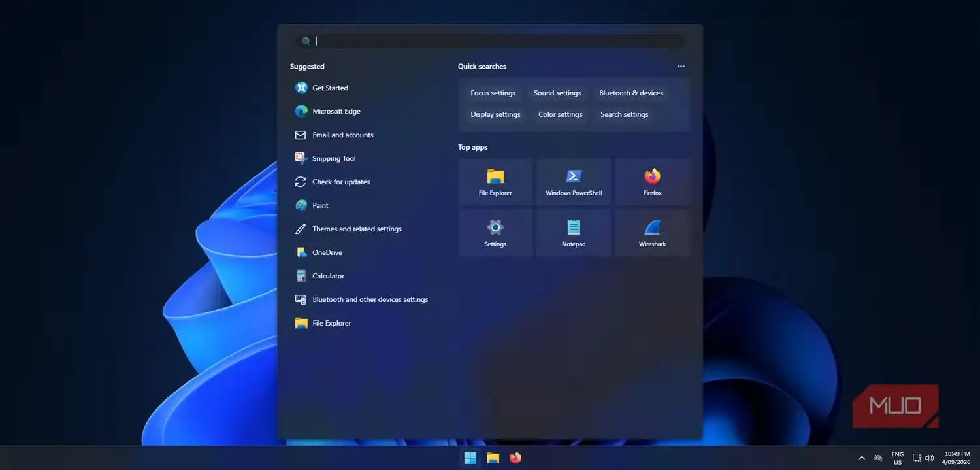
Task: Select Focus settings quick search
Action: click(493, 93)
